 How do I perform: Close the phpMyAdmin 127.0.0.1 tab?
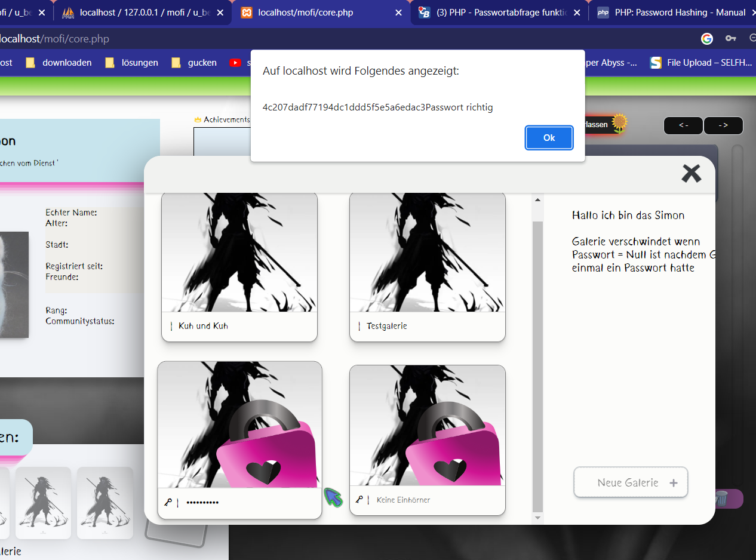(x=221, y=13)
